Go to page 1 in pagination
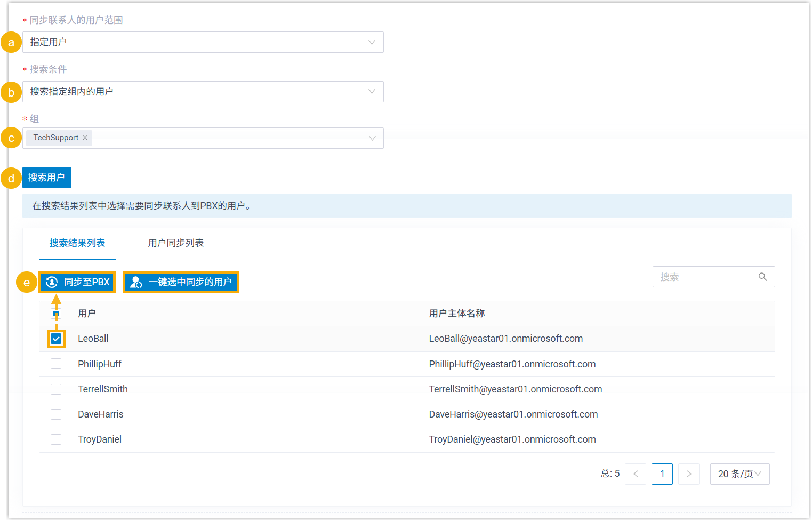The width and height of the screenshot is (812, 521). point(662,474)
